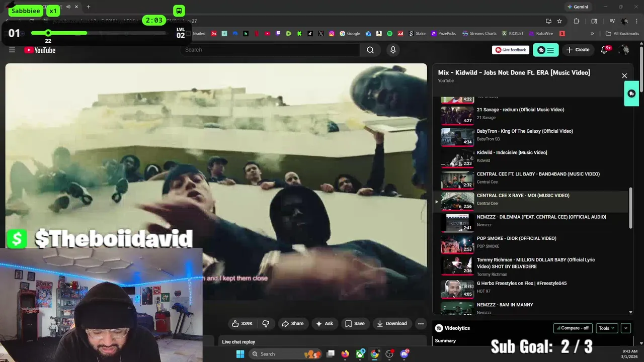This screenshot has width=644, height=362.
Task: Open the Instagram bookmark icon
Action: 332,34
